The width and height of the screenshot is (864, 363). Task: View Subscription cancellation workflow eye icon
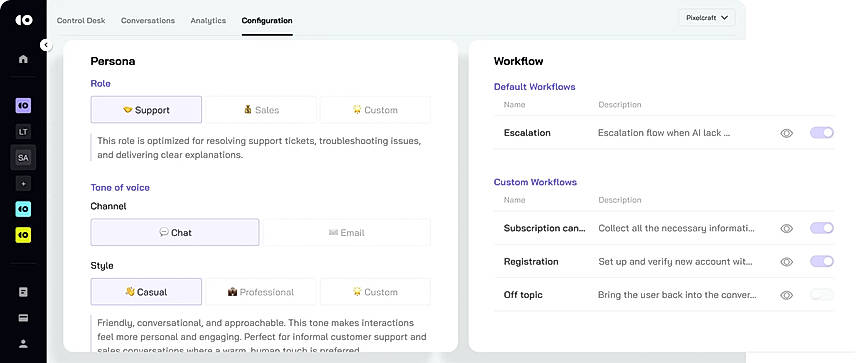click(786, 228)
